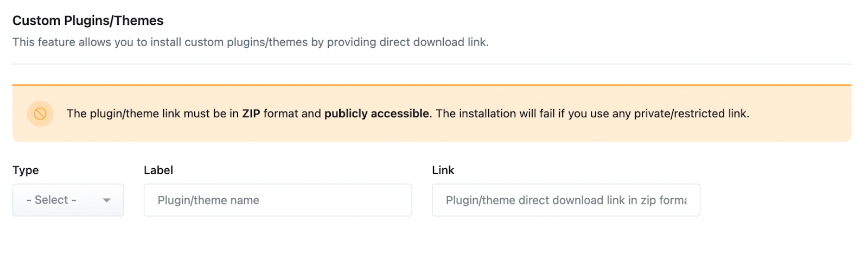This screenshot has width=868, height=254.
Task: Click the orange top border of warning banner
Action: click(x=431, y=85)
